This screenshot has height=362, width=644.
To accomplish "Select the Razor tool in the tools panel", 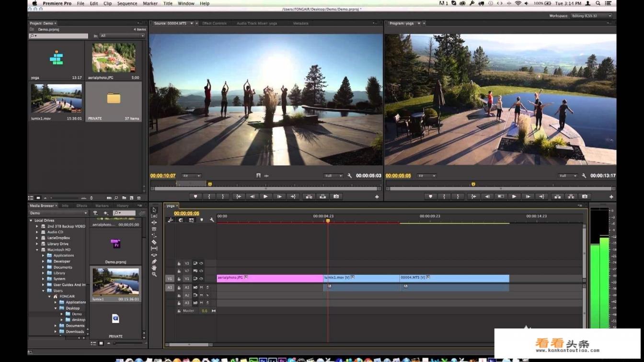I will pos(154,242).
